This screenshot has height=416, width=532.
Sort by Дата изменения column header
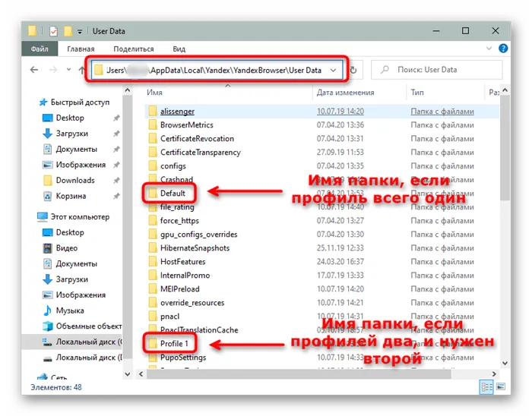345,93
